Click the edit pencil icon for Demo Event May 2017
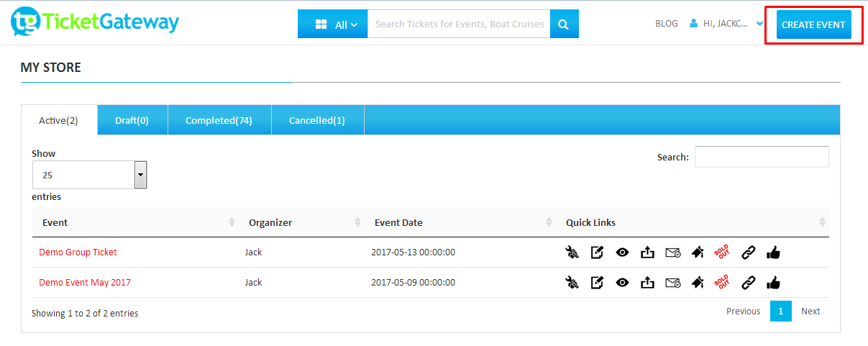868x346 pixels. click(x=597, y=283)
